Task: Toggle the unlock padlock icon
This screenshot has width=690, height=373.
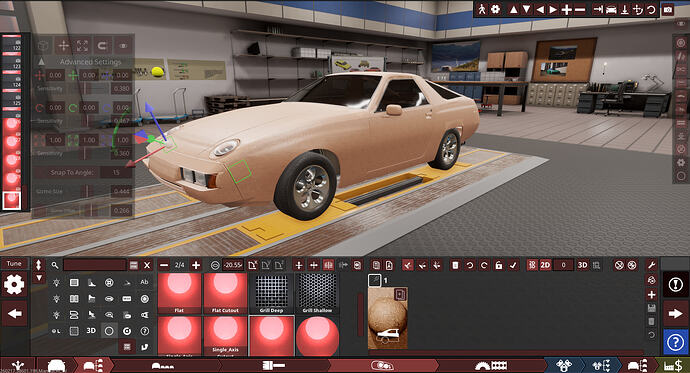Action: [x=499, y=265]
